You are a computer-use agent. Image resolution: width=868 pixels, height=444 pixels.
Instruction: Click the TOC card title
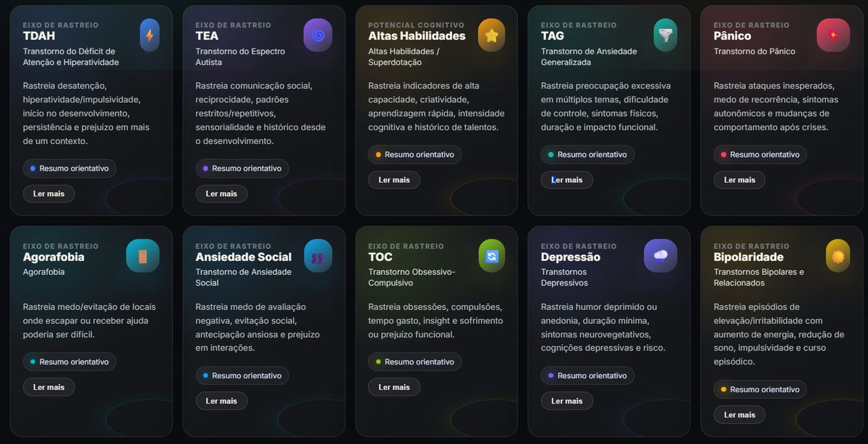pos(380,257)
